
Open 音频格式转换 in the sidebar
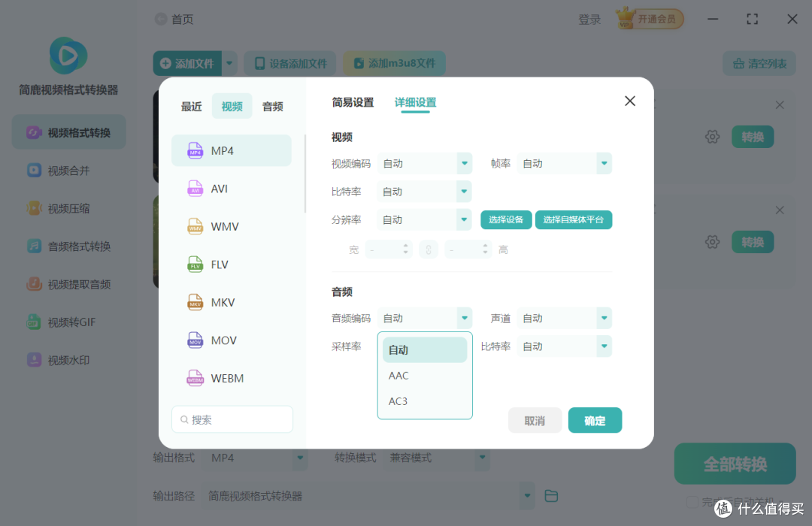(69, 246)
